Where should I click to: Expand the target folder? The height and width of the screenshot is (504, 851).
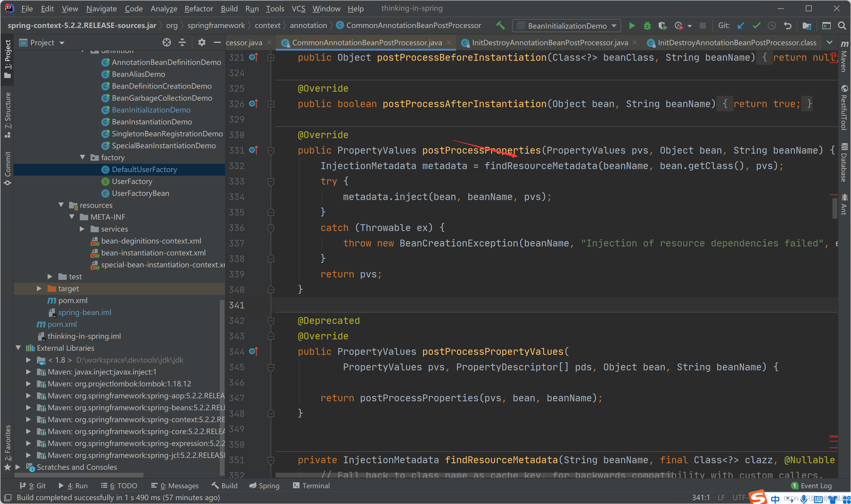coord(39,288)
